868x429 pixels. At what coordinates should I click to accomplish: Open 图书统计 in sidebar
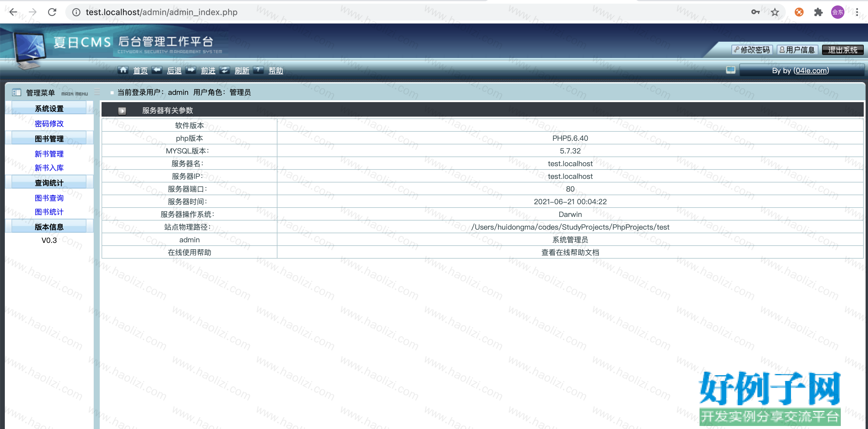(49, 212)
